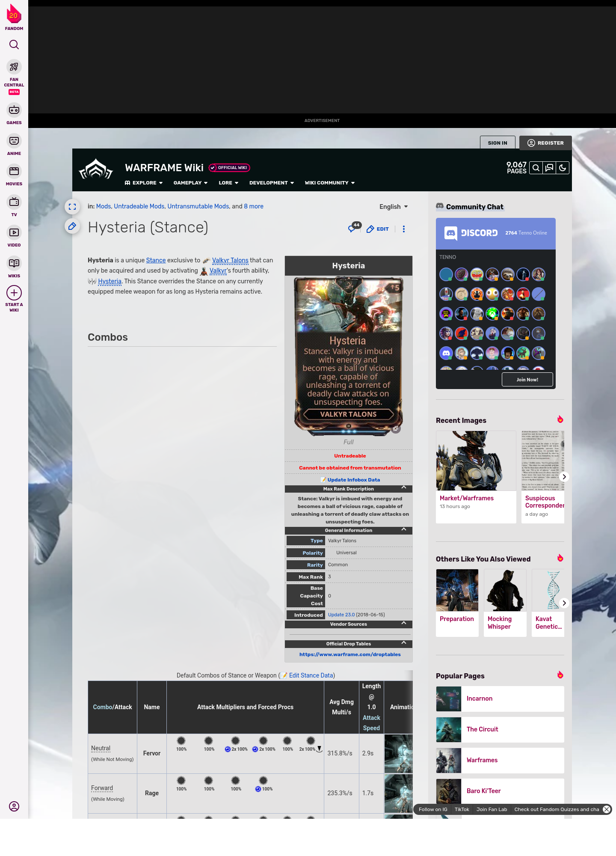Open the Stance link in intro
Image resolution: width=616 pixels, height=856 pixels.
point(156,260)
